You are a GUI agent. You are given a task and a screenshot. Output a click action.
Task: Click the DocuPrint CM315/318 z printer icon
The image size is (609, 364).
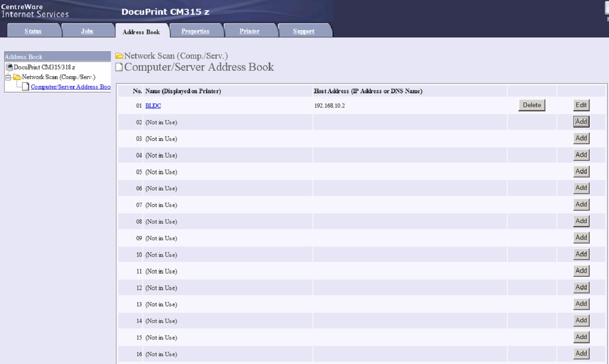click(x=9, y=67)
